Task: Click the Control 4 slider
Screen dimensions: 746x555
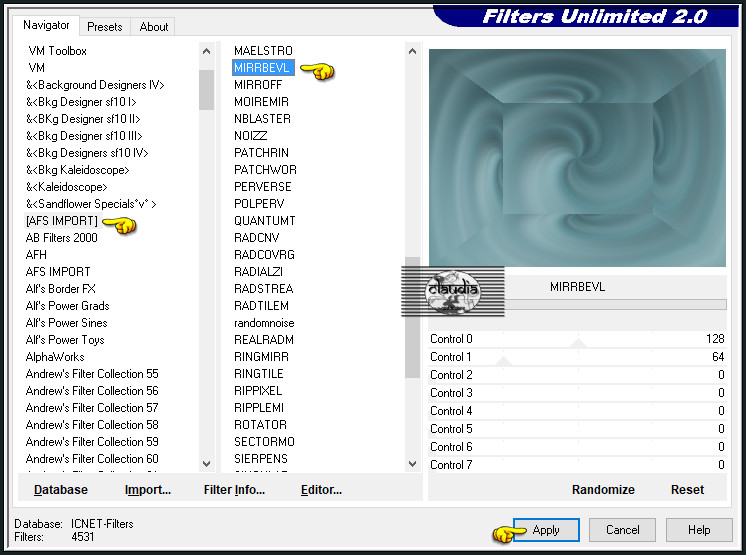Action: (x=577, y=411)
